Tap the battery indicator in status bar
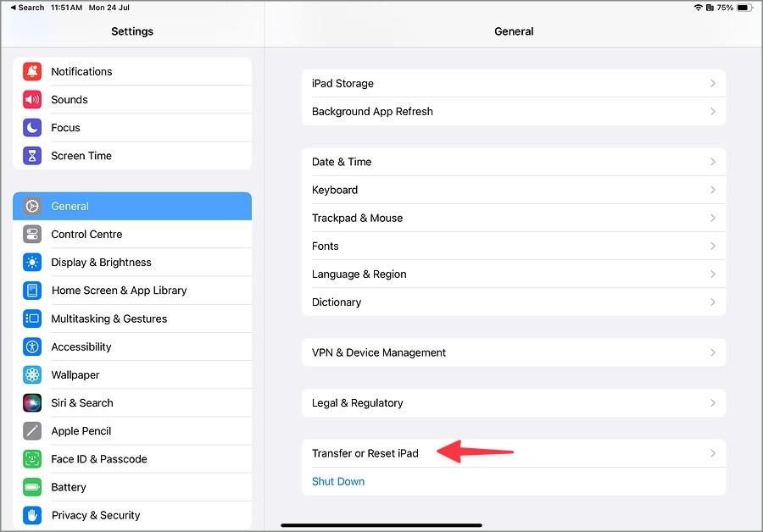 click(x=745, y=8)
